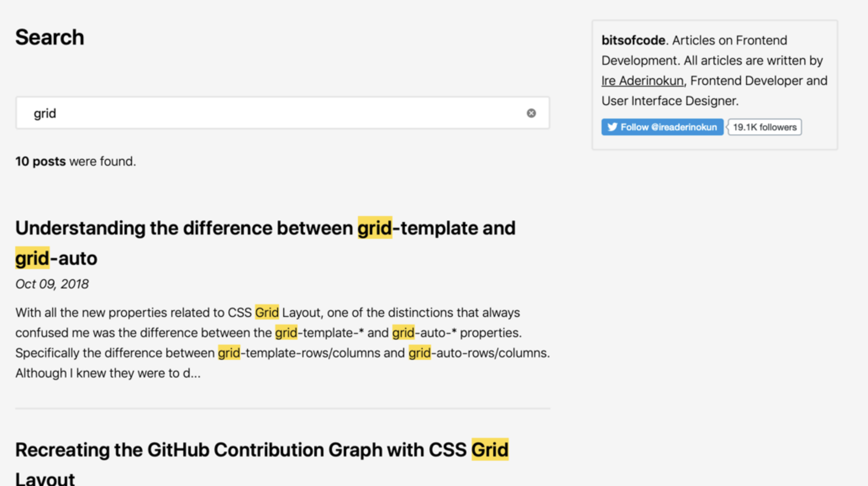The image size is (868, 486).
Task: Click the '10 posts were found' results text
Action: (75, 161)
